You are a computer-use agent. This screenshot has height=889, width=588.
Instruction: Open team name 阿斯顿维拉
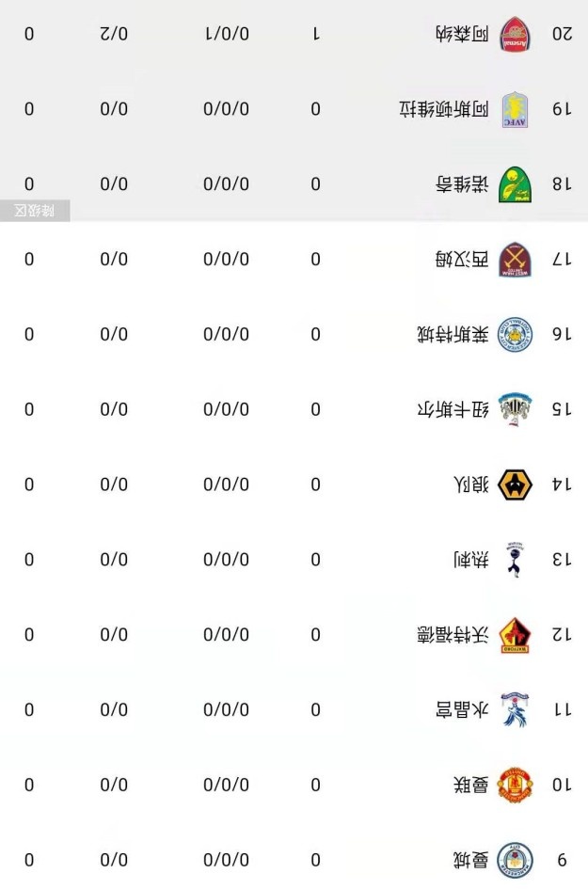[x=444, y=109]
